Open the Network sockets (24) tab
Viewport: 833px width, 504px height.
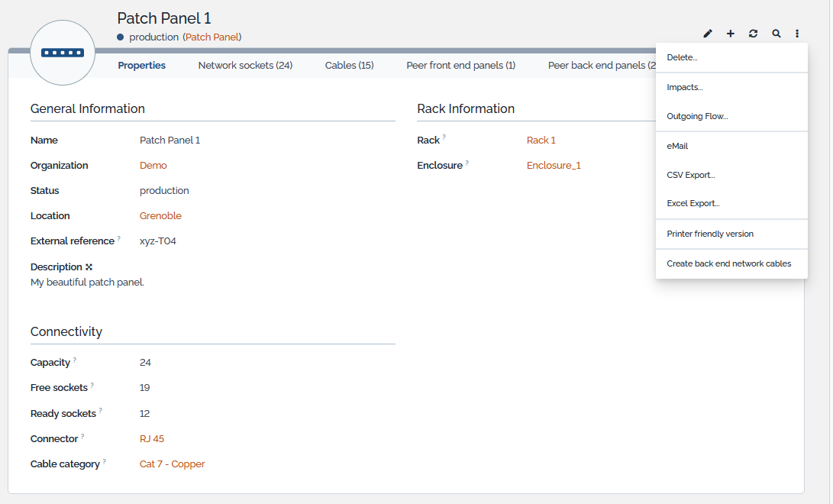pos(245,66)
